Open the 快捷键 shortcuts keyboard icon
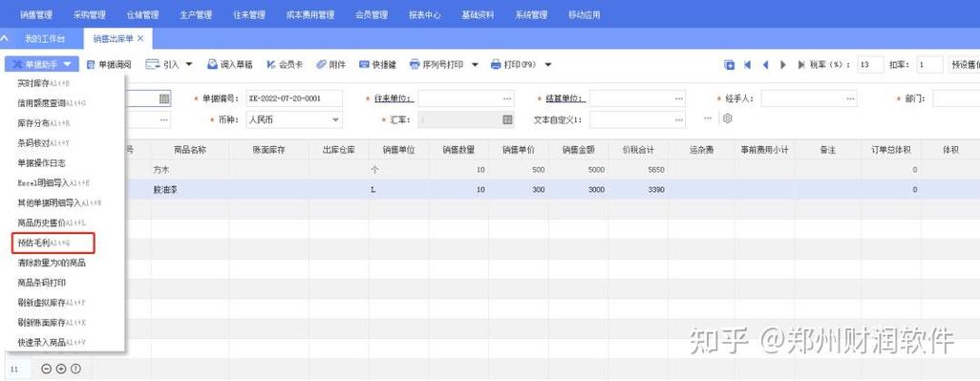This screenshot has width=980, height=381. point(364,64)
